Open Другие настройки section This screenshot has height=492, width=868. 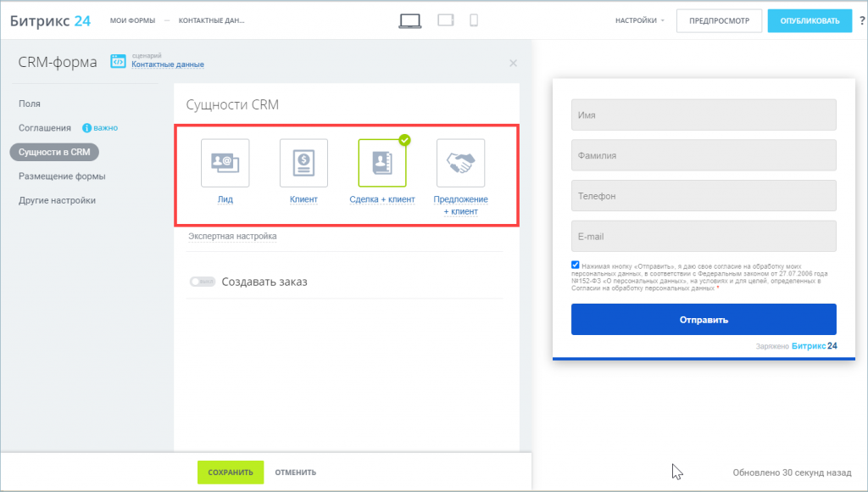(57, 200)
